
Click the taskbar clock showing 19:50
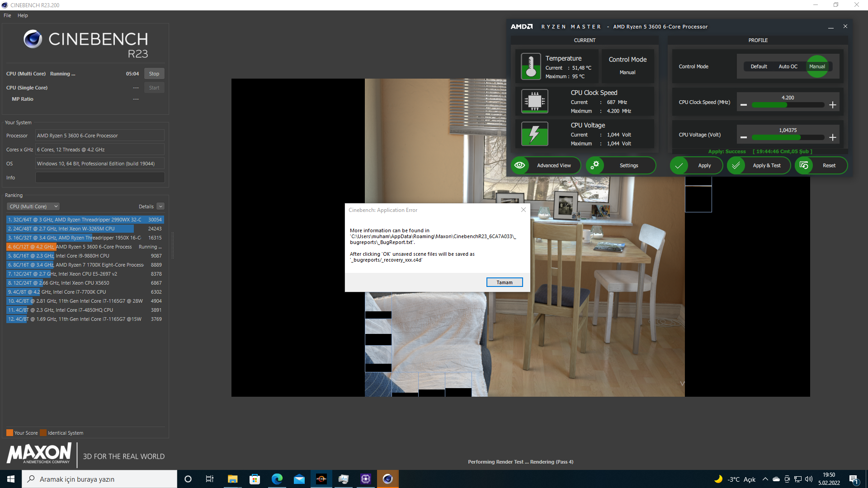[829, 479]
